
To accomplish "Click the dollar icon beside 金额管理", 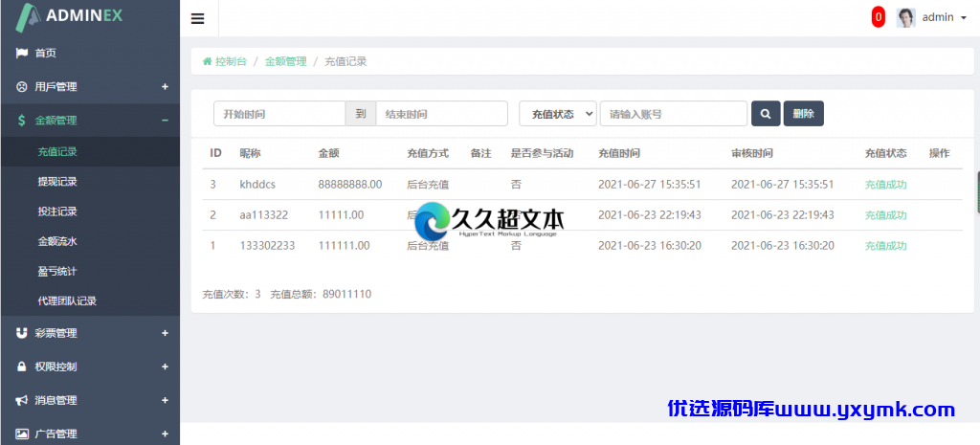I will click(21, 121).
